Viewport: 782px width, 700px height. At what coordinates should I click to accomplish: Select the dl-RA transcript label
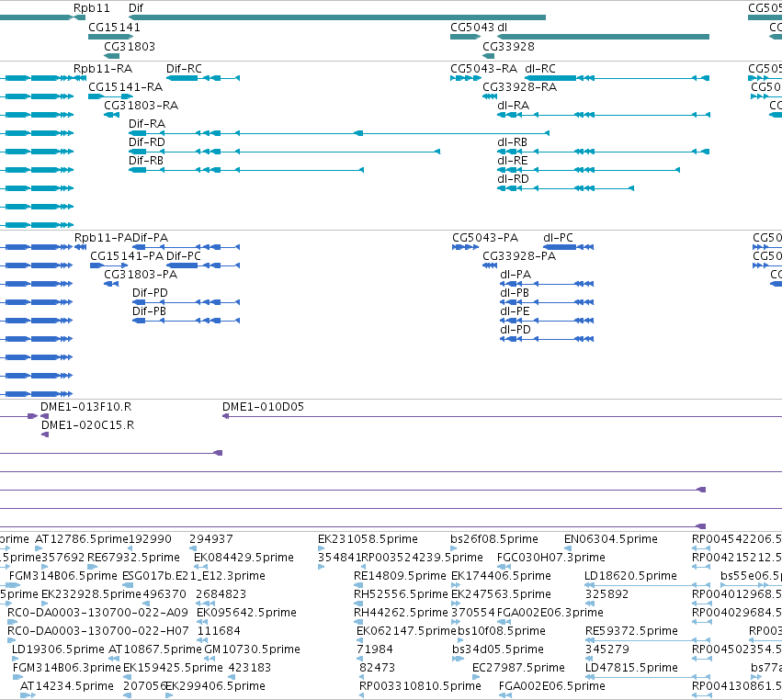click(513, 106)
